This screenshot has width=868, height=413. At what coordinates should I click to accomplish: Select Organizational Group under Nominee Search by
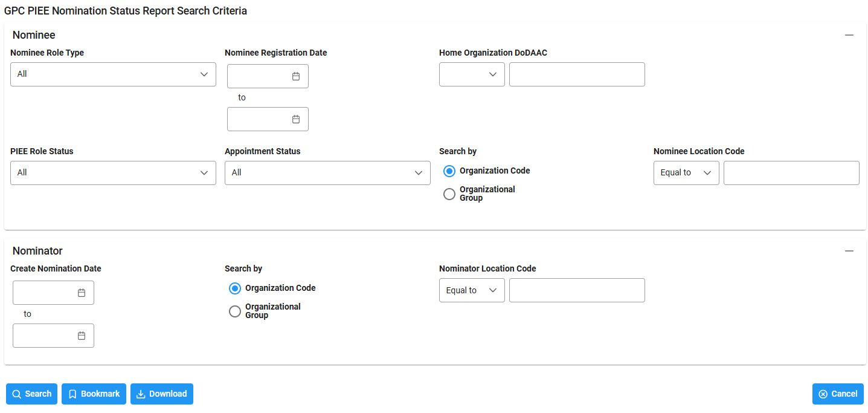pyautogui.click(x=449, y=193)
